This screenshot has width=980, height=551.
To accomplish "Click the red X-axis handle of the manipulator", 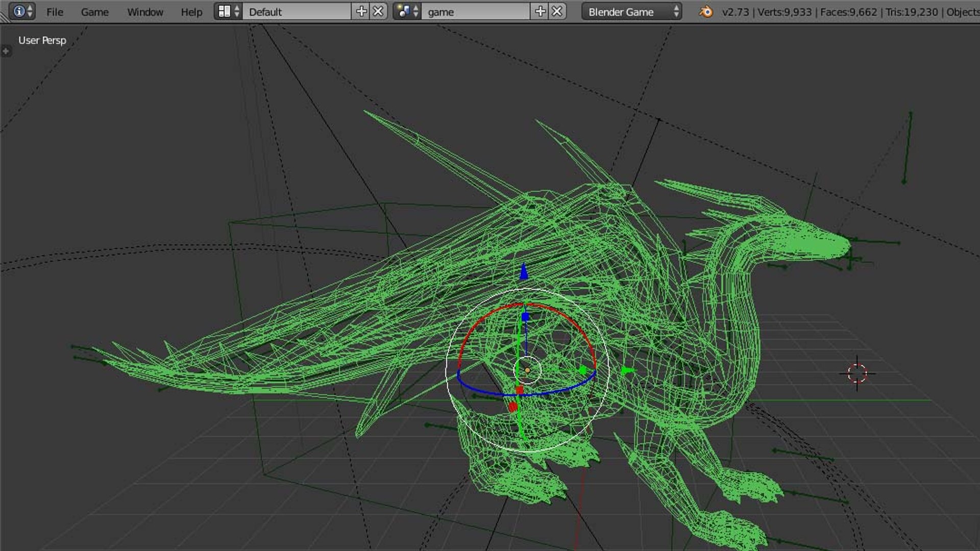I will tap(512, 407).
